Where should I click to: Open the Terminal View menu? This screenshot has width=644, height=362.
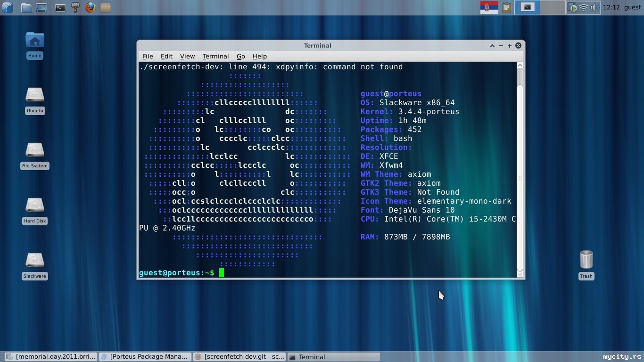[x=187, y=56]
